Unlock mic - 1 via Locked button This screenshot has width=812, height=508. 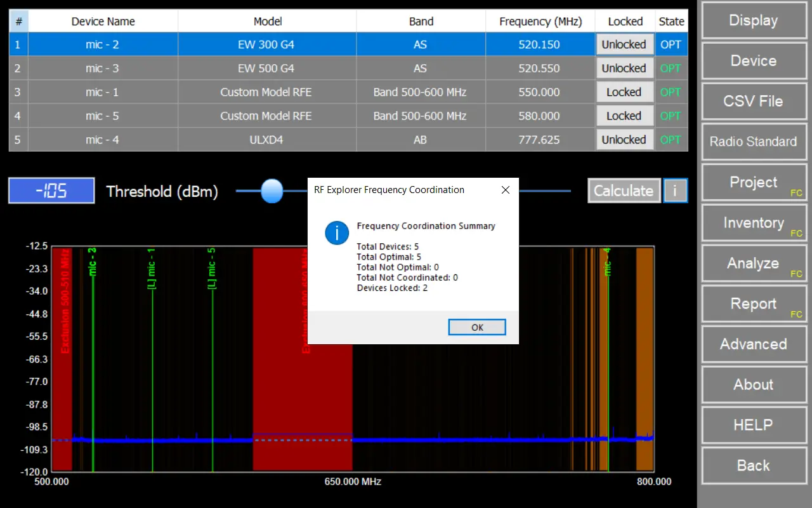pyautogui.click(x=624, y=92)
